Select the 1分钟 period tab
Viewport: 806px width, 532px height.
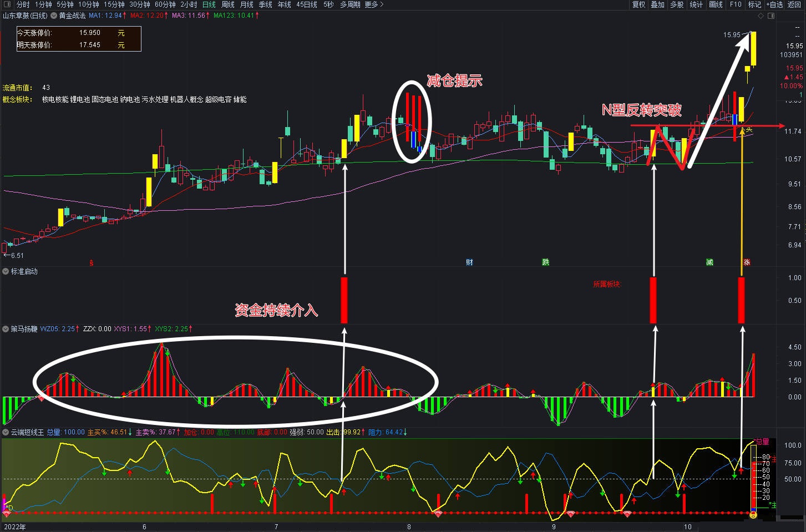pos(43,4)
